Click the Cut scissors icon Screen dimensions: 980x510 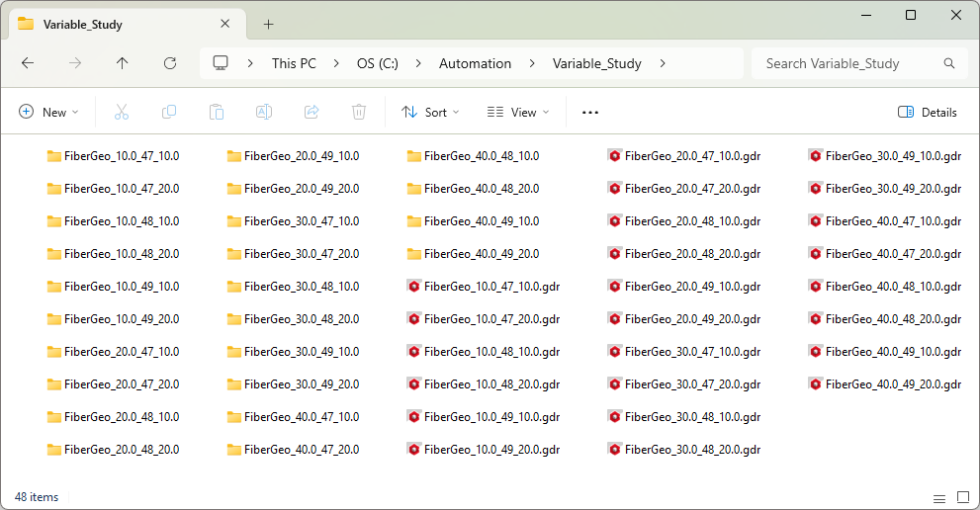coord(122,113)
